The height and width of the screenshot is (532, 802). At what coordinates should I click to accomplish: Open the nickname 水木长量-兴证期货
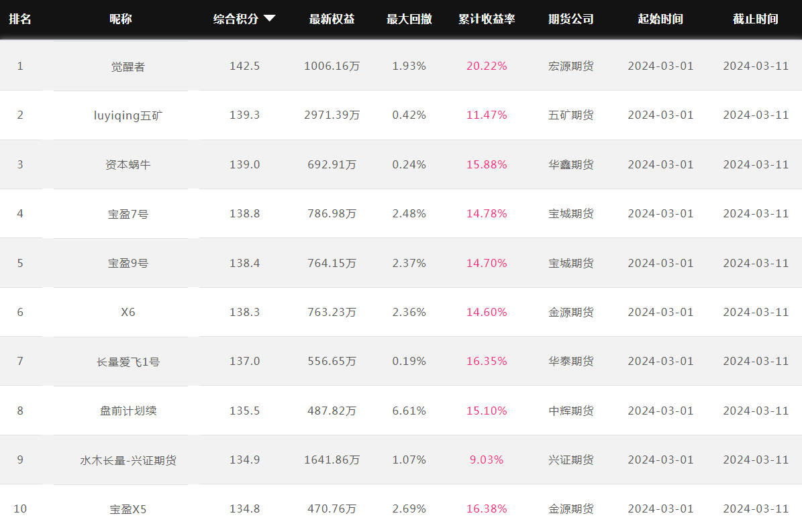(x=128, y=460)
